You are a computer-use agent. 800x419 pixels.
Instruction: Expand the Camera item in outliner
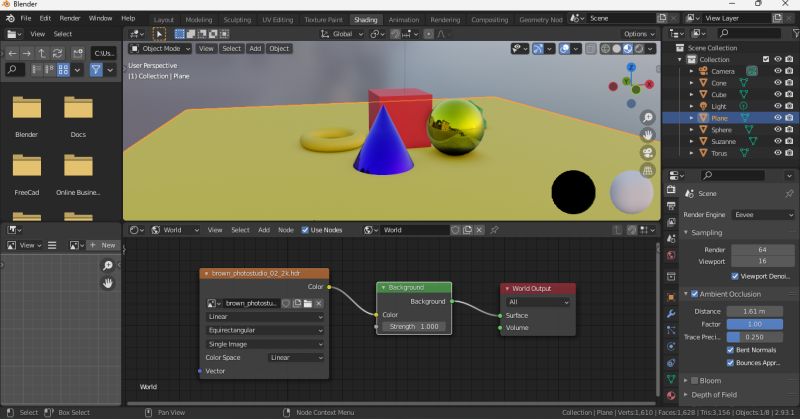coord(692,71)
